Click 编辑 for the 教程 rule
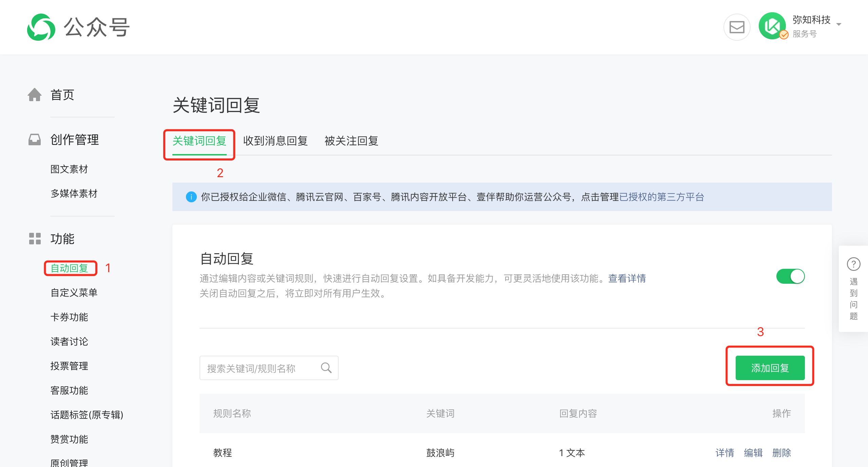868x467 pixels. [753, 453]
